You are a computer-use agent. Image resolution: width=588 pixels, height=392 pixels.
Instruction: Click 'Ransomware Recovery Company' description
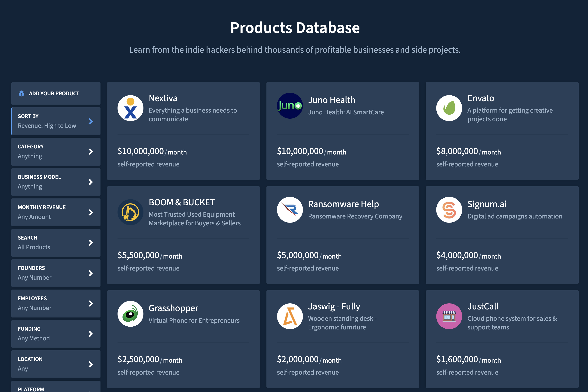[x=355, y=216]
